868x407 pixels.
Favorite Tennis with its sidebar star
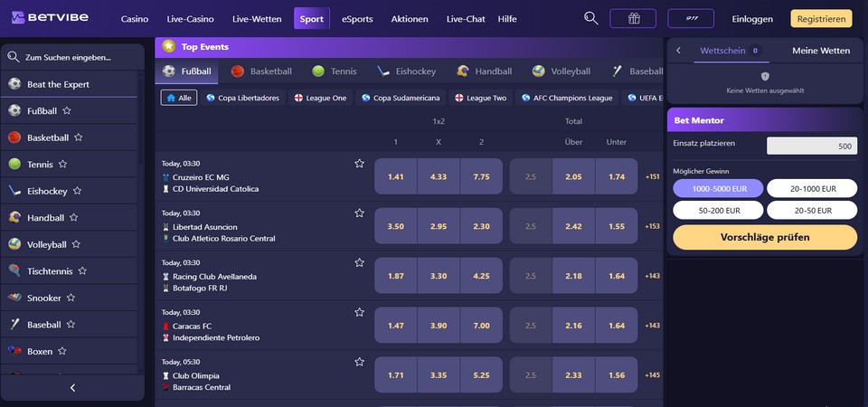62,164
